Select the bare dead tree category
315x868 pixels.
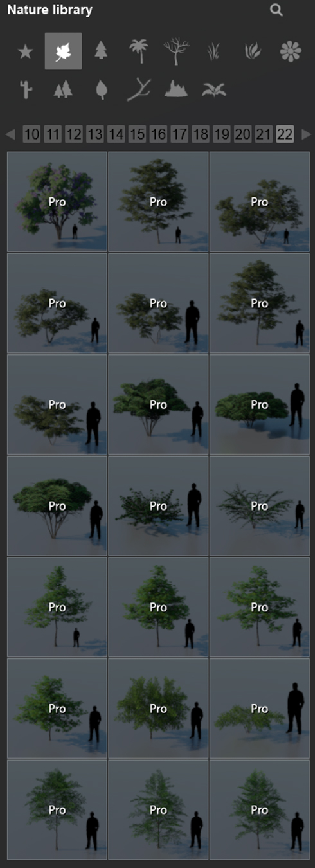[x=176, y=51]
